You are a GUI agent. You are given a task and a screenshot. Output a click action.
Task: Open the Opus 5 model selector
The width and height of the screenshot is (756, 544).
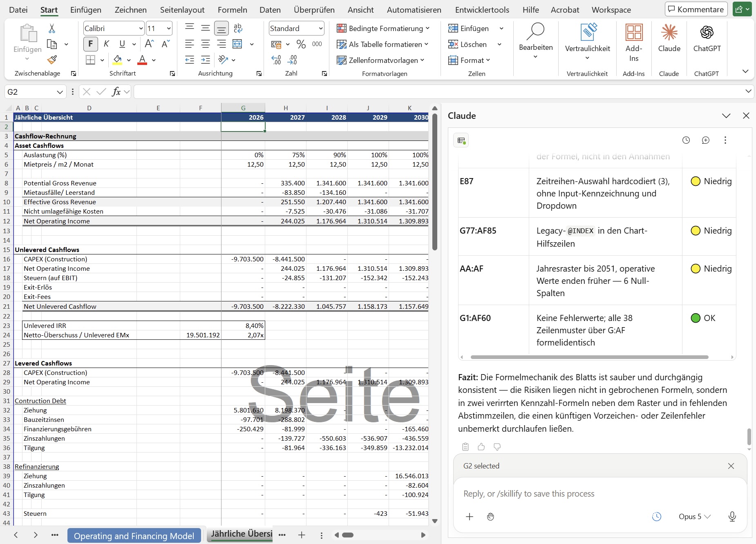pos(694,517)
